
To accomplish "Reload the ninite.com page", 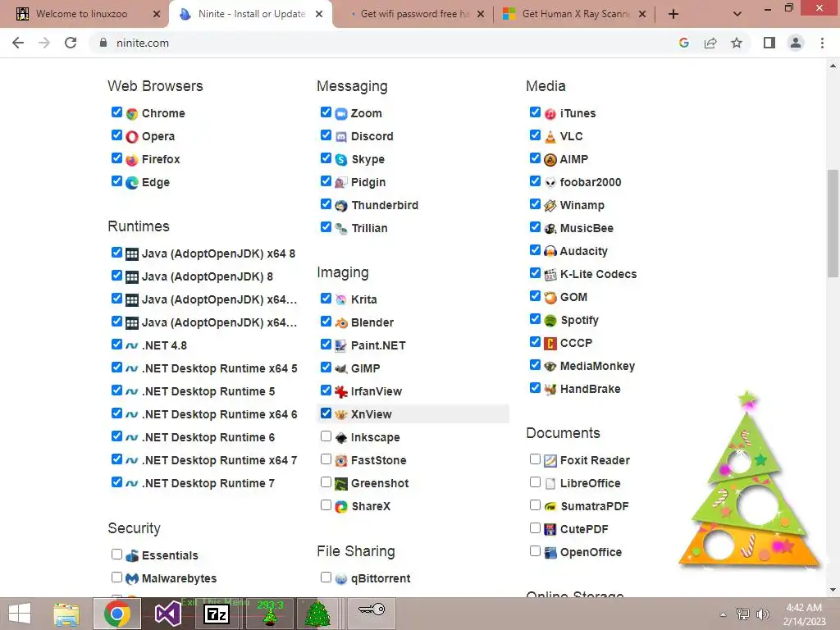I will (71, 43).
